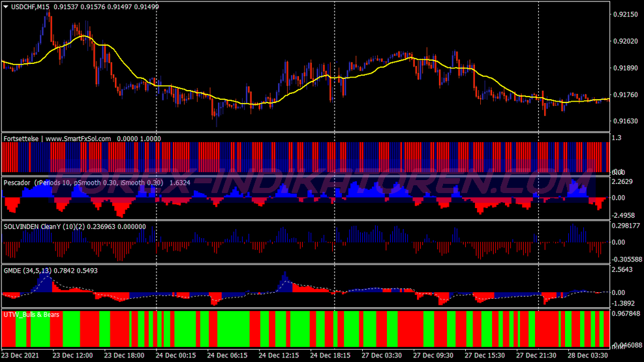Image resolution: width=644 pixels, height=362 pixels.
Task: Click the Fortsettelse indicator label
Action: [x=21, y=139]
